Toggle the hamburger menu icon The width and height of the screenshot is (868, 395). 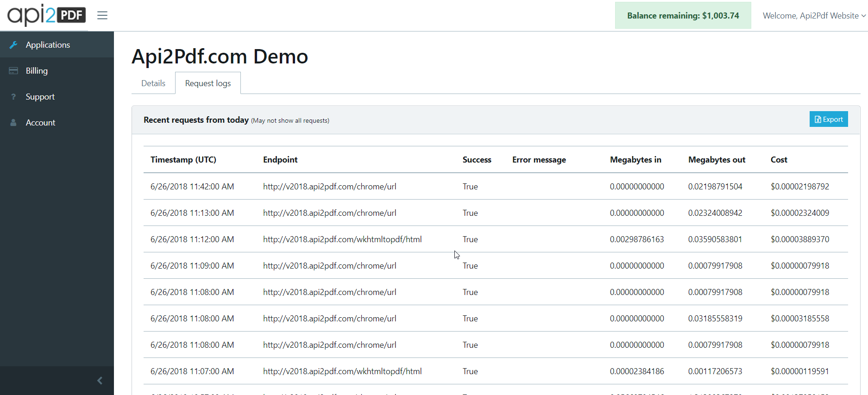(x=102, y=15)
